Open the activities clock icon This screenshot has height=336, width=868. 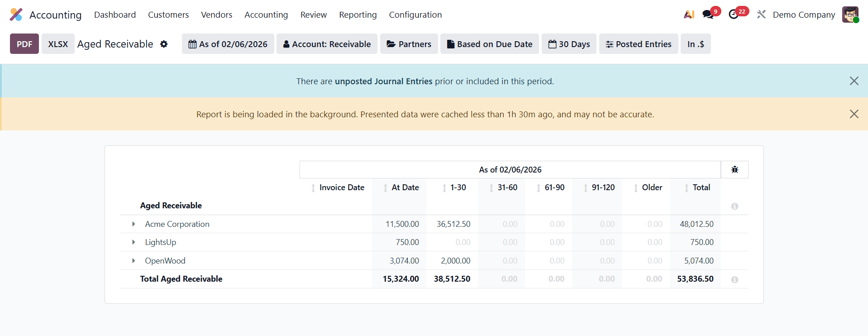[734, 14]
